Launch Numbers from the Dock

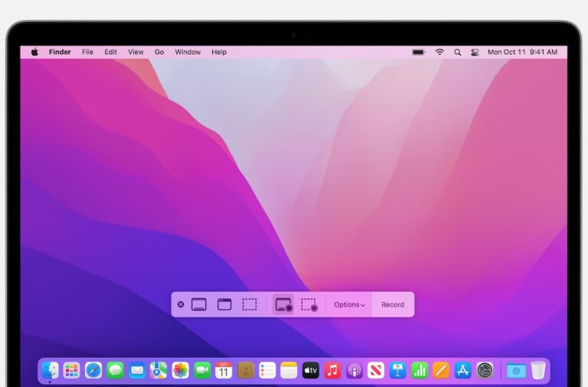pos(420,370)
